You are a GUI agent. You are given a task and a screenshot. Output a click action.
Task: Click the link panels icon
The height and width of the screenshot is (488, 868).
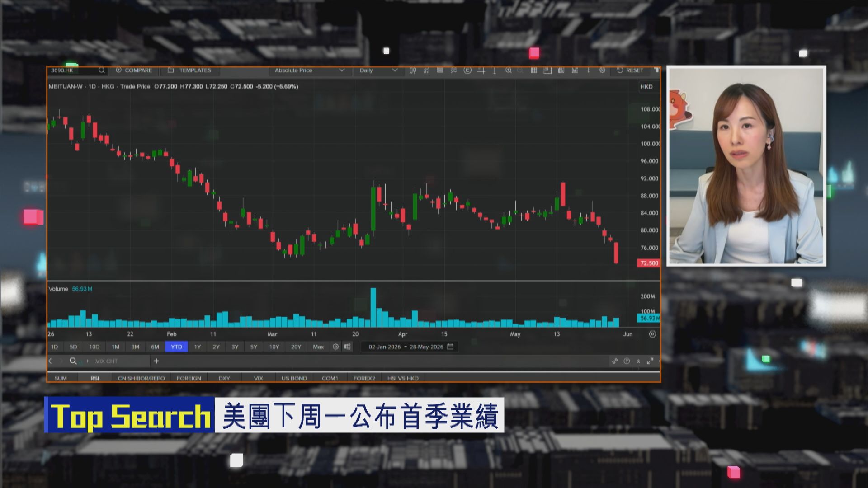point(615,361)
